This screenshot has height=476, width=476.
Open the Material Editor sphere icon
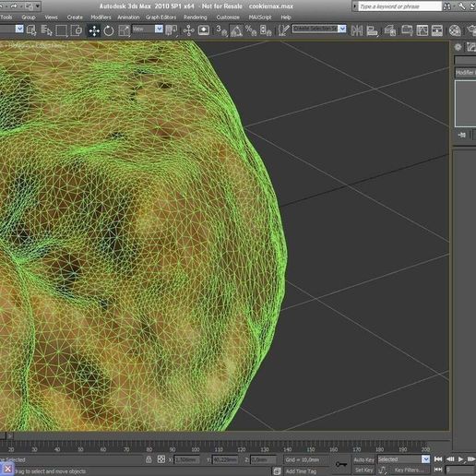click(455, 30)
